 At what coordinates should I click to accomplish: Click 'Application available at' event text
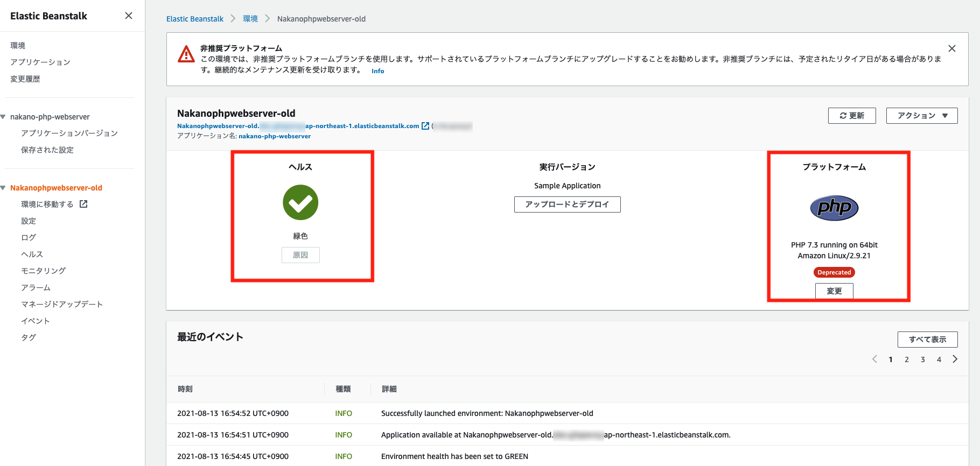tap(556, 435)
